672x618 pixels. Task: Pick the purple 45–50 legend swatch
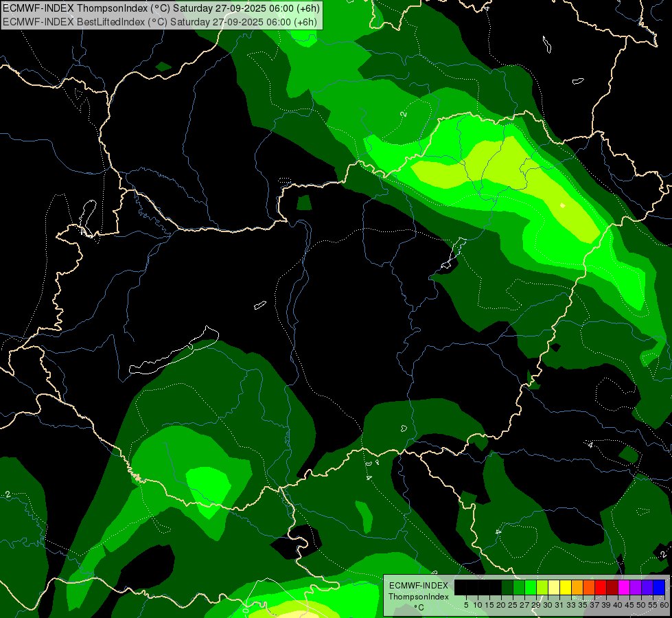[635, 587]
